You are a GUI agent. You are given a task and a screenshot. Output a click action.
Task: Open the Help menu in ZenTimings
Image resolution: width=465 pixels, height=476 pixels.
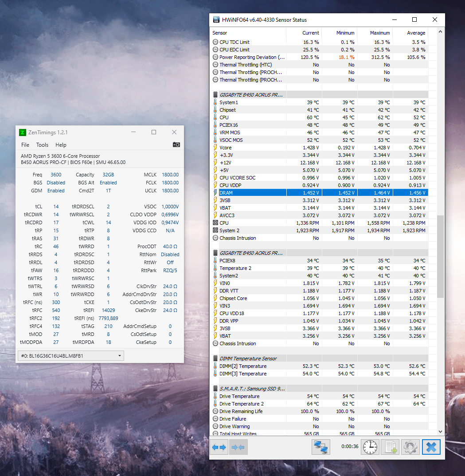61,145
